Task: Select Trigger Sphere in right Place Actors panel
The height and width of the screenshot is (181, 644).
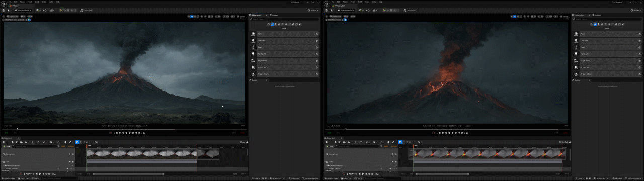Action: click(608, 74)
